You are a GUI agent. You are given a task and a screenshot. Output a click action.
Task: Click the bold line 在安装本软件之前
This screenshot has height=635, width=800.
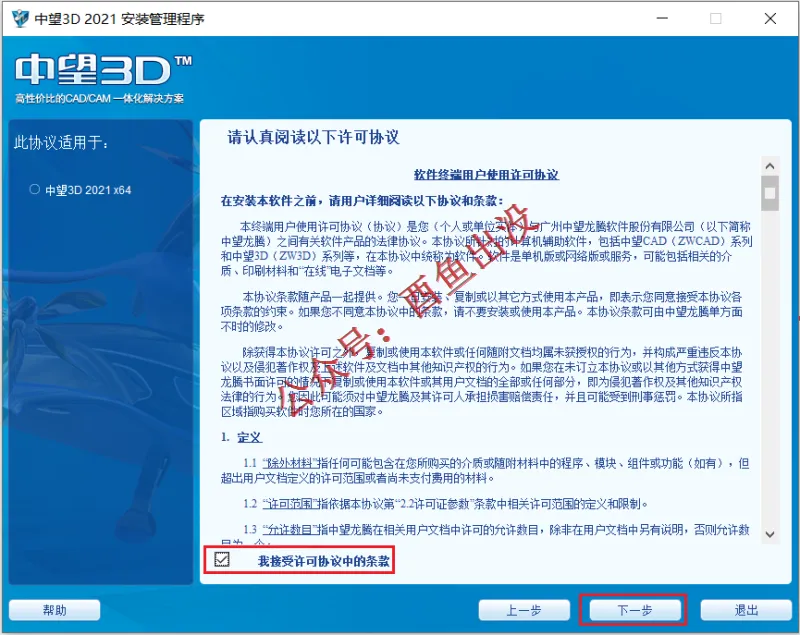362,201
